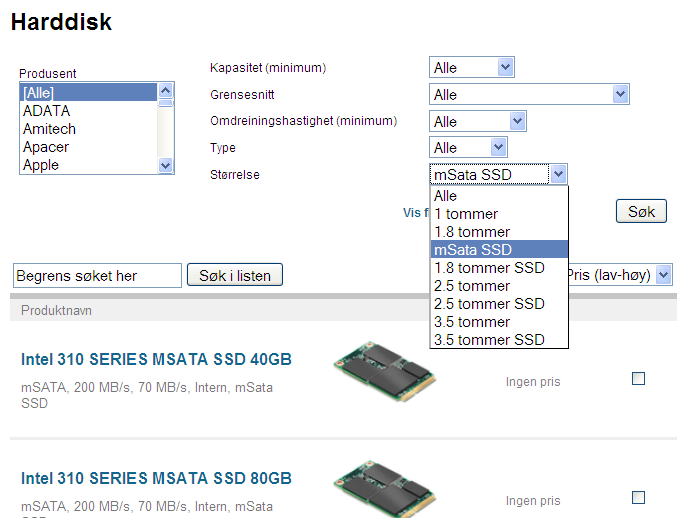The width and height of the screenshot is (685, 518).
Task: Expand the Grensesnitt dropdown
Action: click(x=529, y=94)
